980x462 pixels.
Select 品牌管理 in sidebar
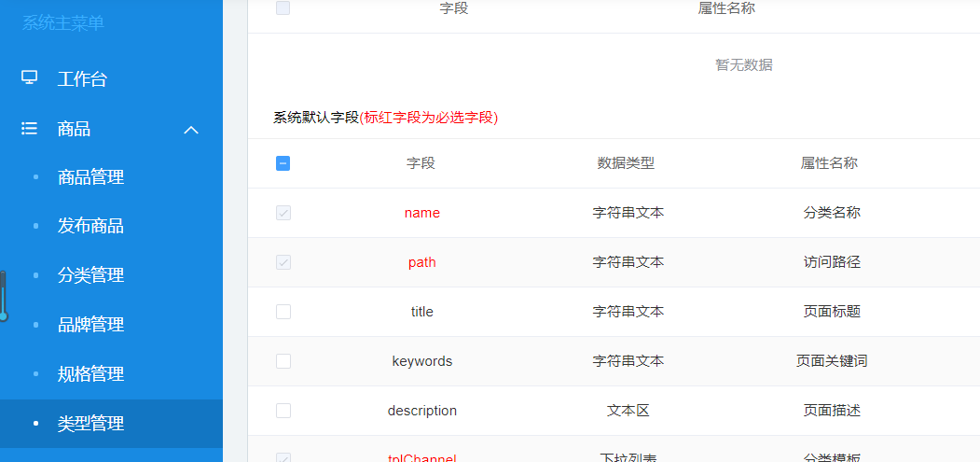(x=90, y=325)
